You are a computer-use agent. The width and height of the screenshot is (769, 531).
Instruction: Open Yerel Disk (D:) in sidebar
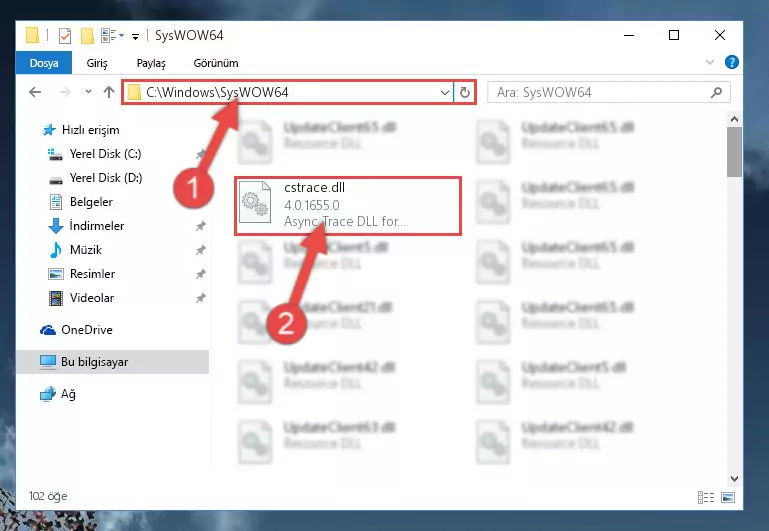(x=106, y=178)
